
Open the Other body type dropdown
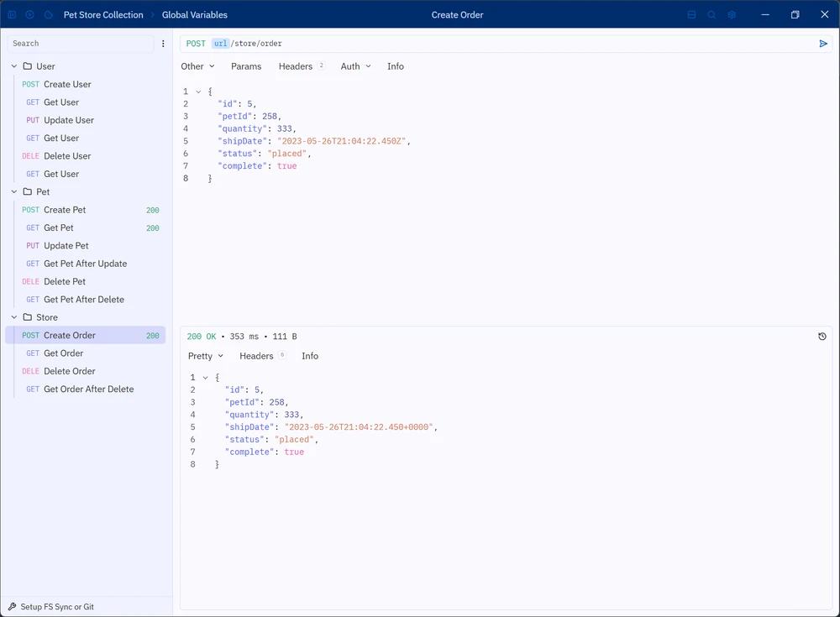(x=197, y=66)
